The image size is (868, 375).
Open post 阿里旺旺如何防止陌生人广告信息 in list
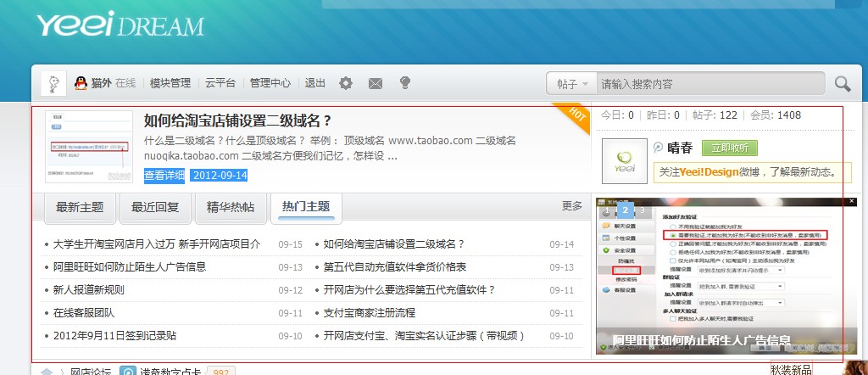pos(130,267)
